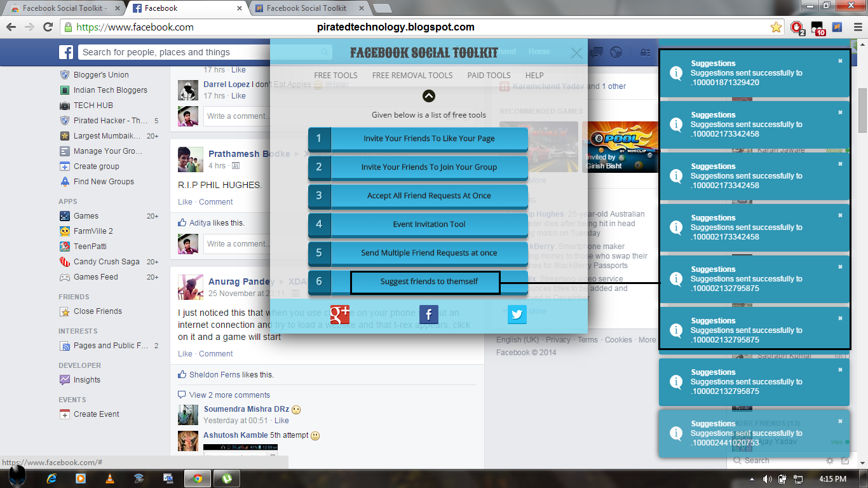The height and width of the screenshot is (488, 868).
Task: Click Create Event link
Action: (96, 414)
